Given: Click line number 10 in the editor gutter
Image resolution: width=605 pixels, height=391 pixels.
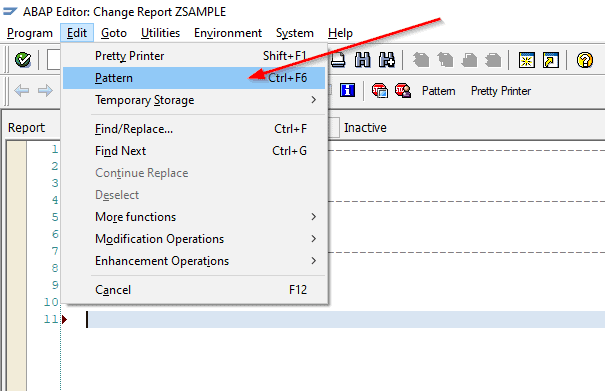Looking at the screenshot, I should 51,302.
